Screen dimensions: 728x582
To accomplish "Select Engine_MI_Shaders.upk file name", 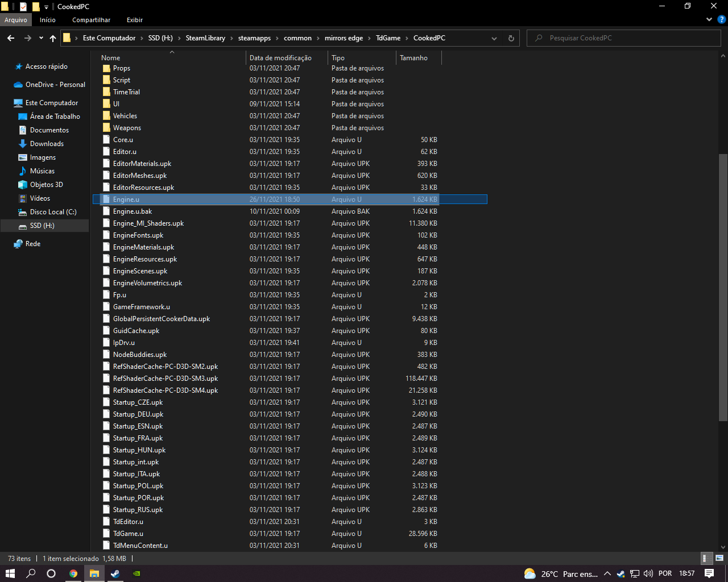I will pyautogui.click(x=148, y=223).
